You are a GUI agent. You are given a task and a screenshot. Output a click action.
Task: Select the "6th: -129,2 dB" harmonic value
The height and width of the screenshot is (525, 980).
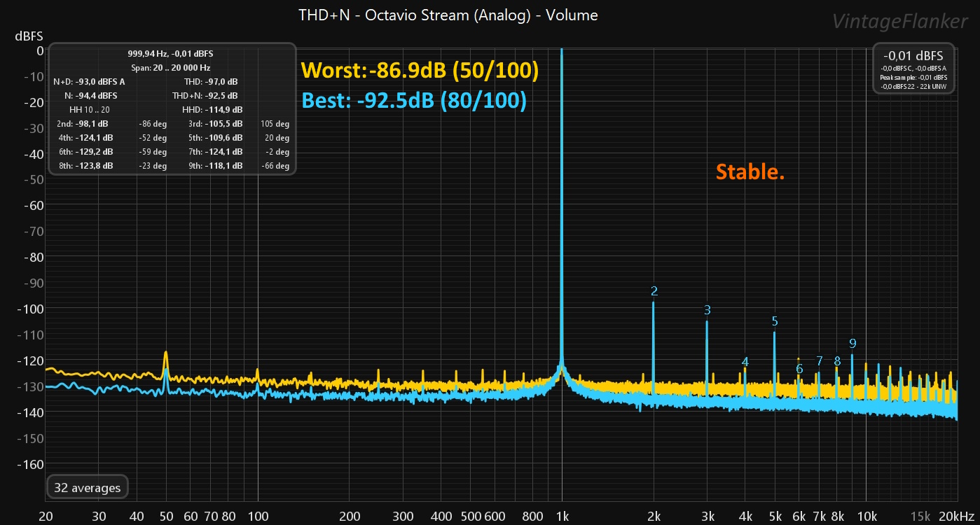pyautogui.click(x=85, y=152)
